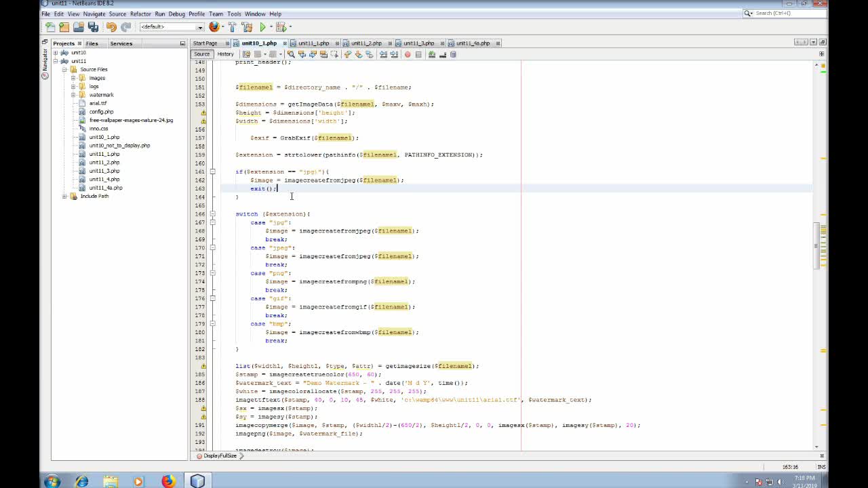The image size is (868, 488).
Task: Click the Uncomment icon in editor toolbar
Action: tap(442, 54)
